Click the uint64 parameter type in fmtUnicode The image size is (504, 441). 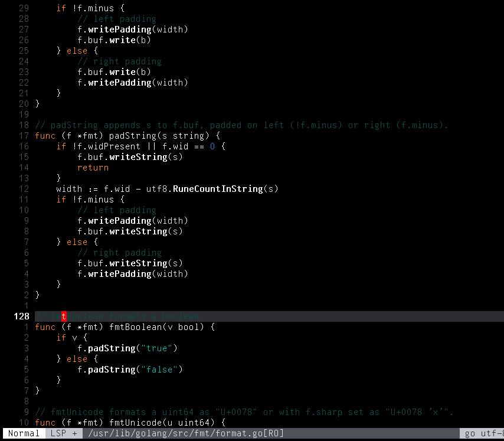click(x=194, y=422)
